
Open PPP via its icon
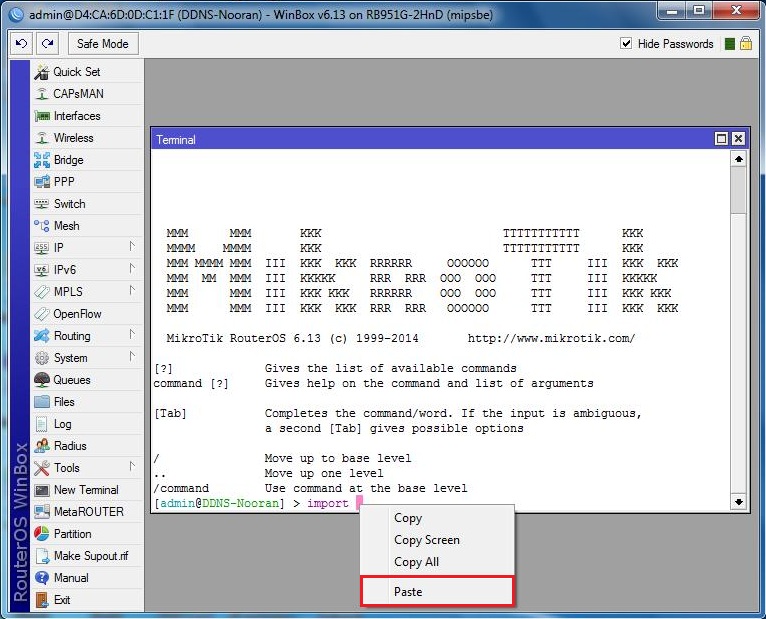click(42, 182)
